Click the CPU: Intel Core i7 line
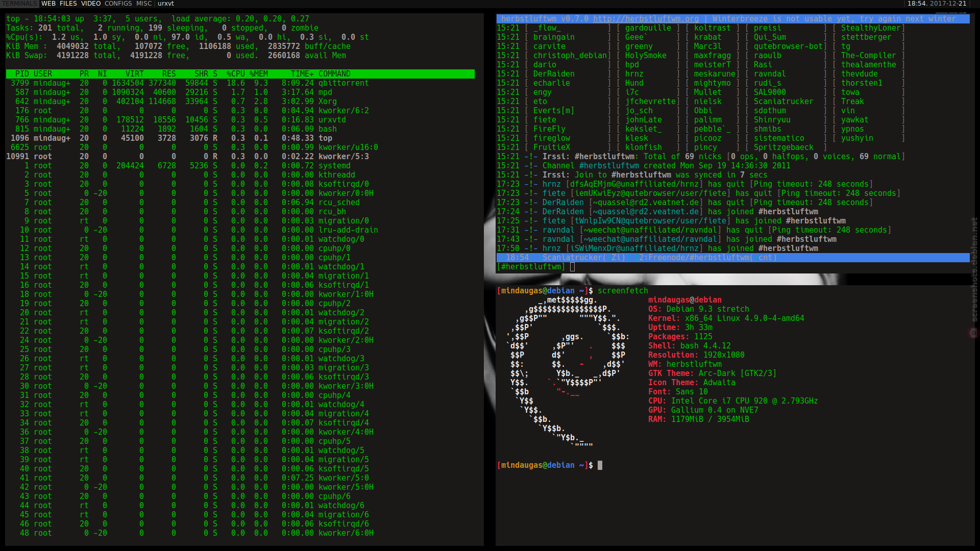 733,401
